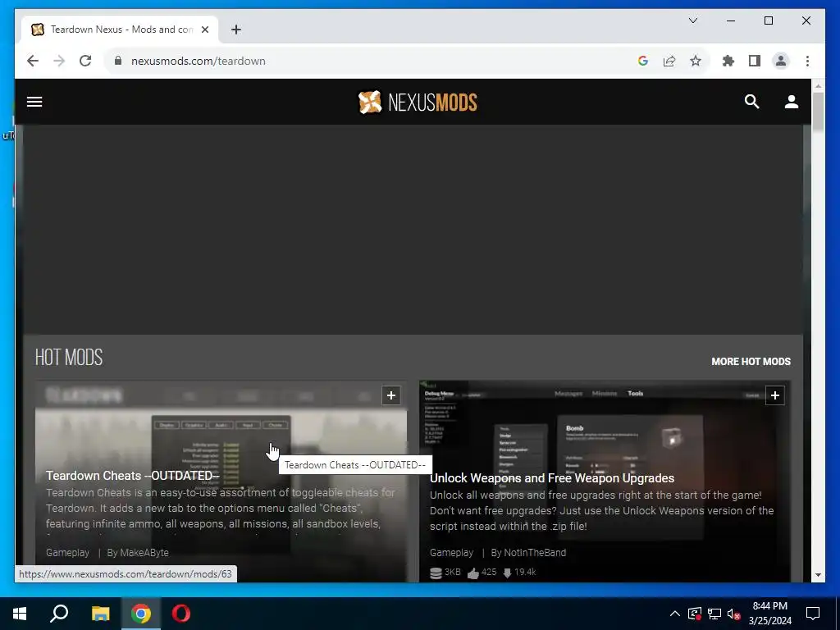Open Windows taskbar search
840x630 pixels.
click(59, 614)
